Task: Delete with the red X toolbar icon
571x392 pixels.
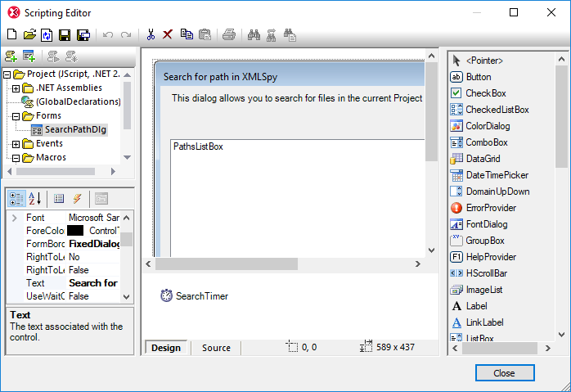Action: 168,34
